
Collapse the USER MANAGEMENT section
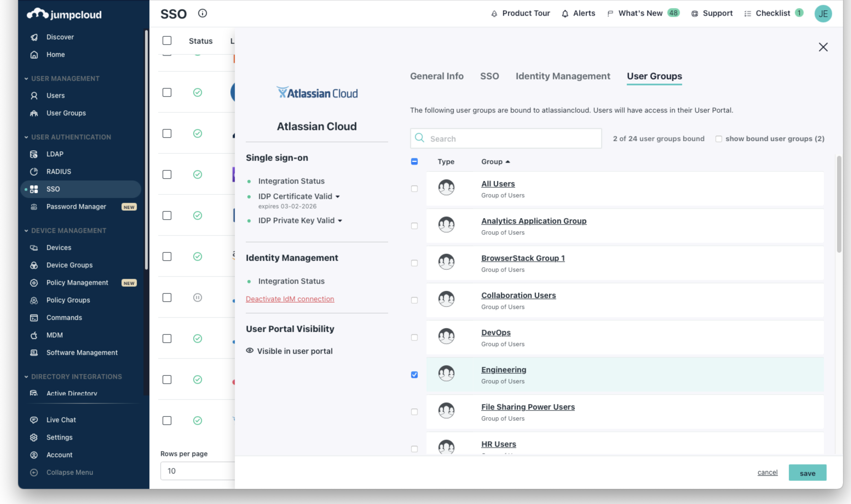click(26, 79)
